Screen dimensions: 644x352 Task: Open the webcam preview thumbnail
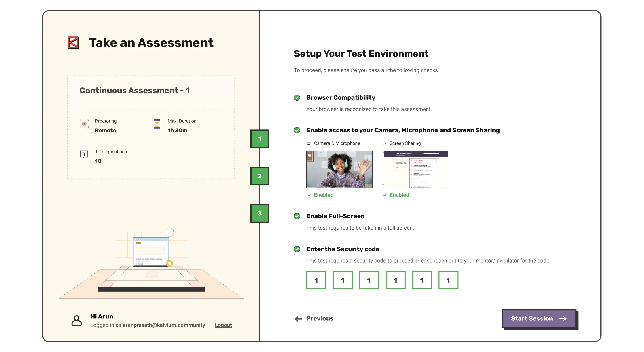click(339, 169)
